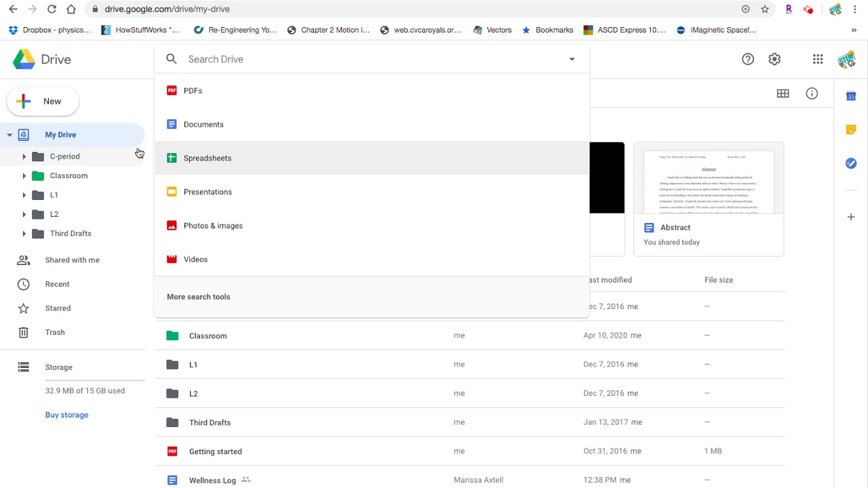Open Chrome three-dot menu
868x488 pixels.
[x=855, y=9]
